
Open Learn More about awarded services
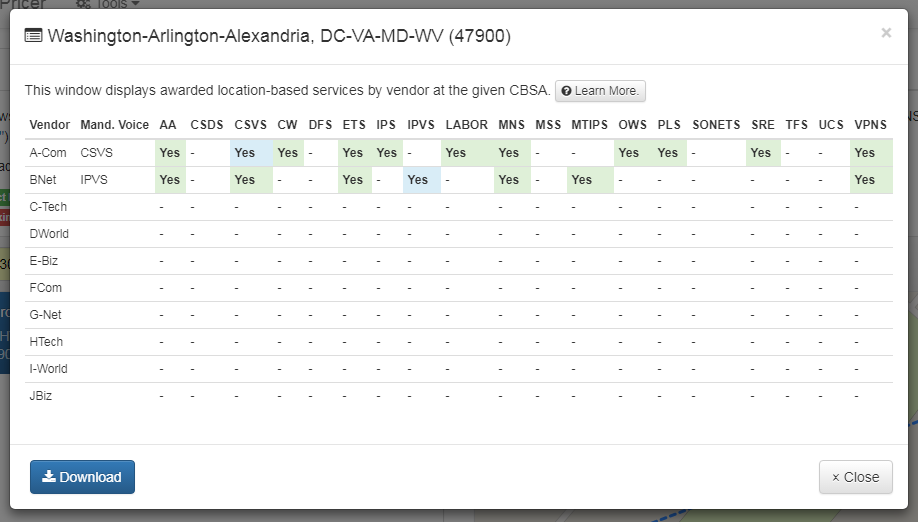pos(600,91)
